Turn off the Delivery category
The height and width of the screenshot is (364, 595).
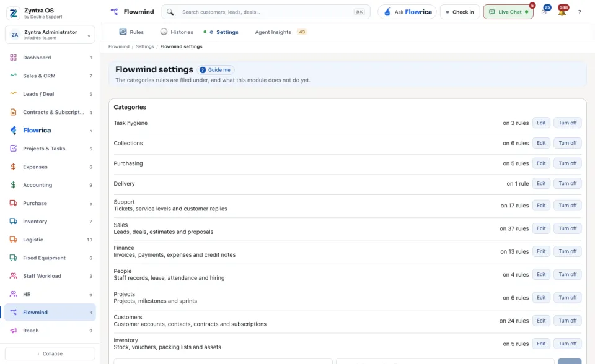point(567,183)
